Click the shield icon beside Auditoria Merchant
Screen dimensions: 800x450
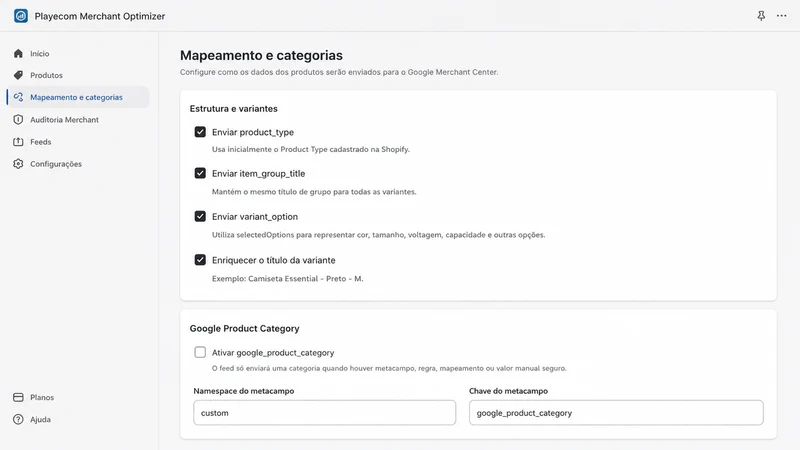18,119
